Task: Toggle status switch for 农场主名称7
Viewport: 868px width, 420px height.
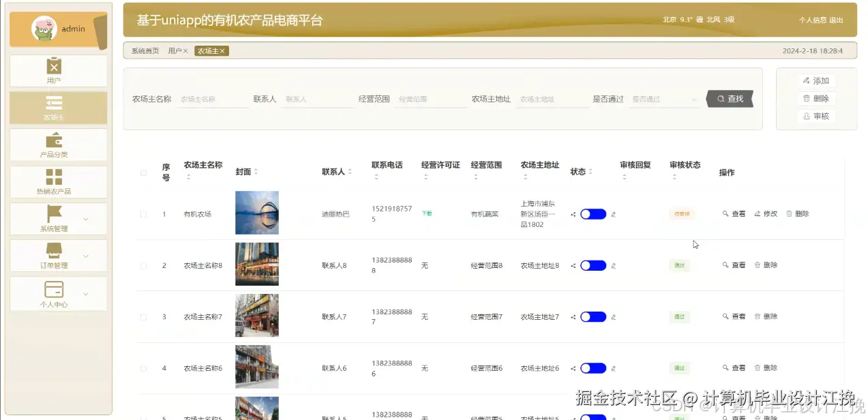Action: pos(593,317)
